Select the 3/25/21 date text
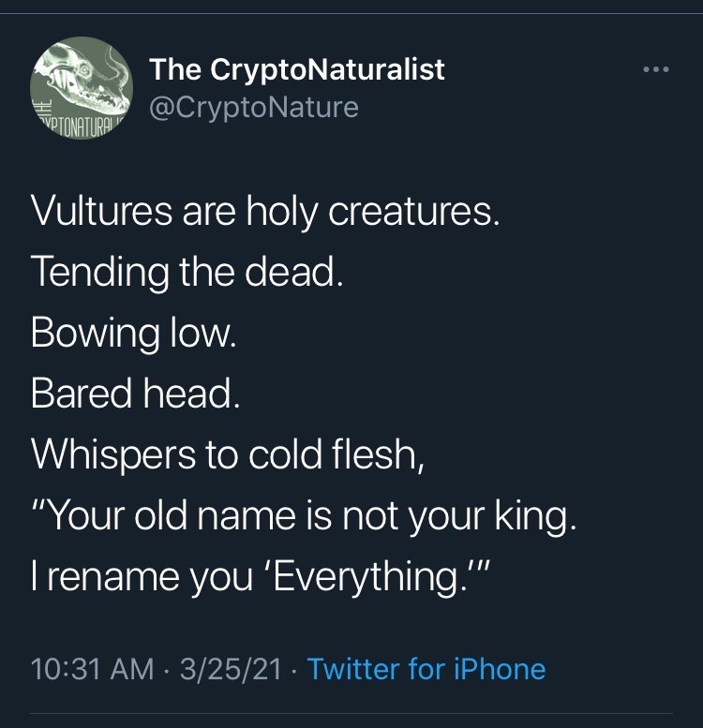 coord(233,669)
